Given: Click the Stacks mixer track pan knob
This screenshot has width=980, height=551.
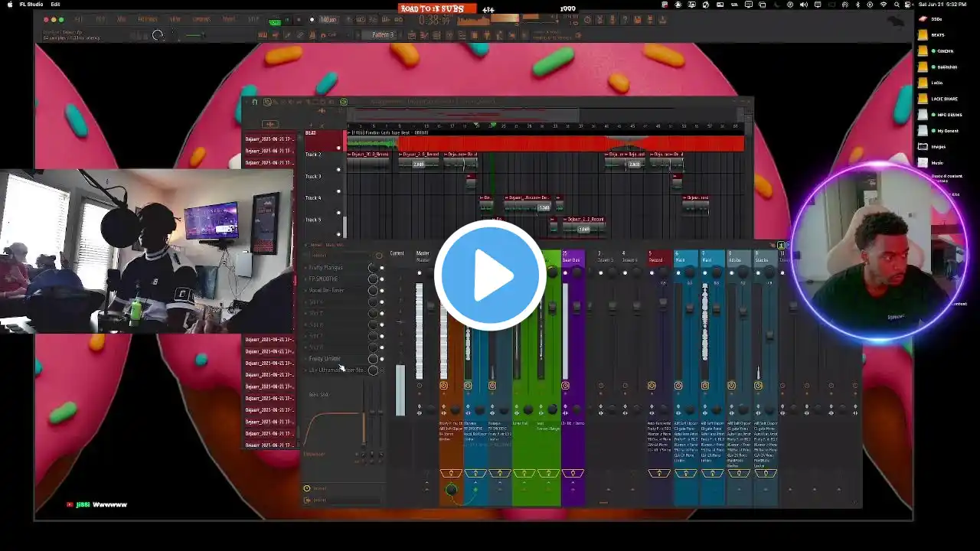Looking at the screenshot, I should (768, 273).
